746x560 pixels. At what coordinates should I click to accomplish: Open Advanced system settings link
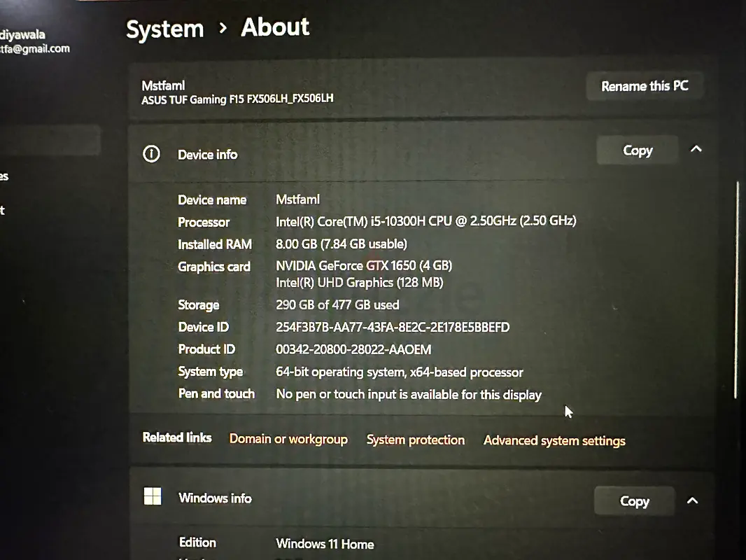554,440
